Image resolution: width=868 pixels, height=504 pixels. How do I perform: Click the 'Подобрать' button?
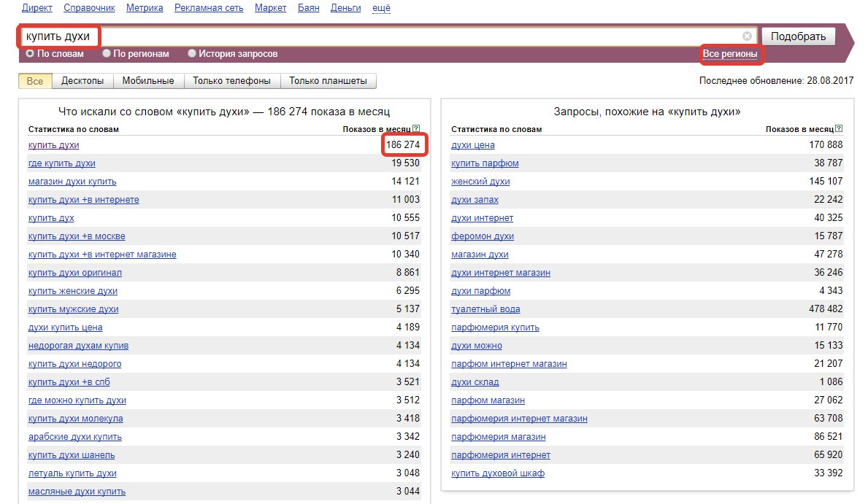click(x=798, y=36)
